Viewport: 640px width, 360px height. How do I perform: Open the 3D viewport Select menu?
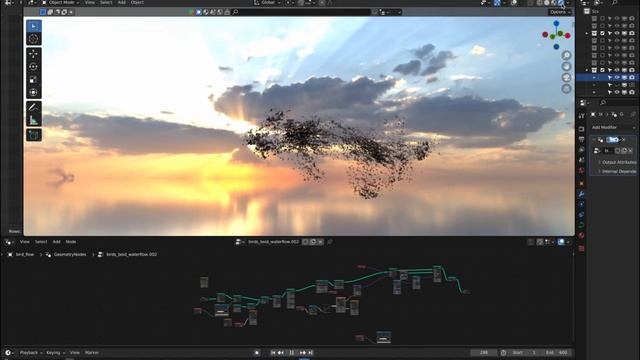point(106,2)
